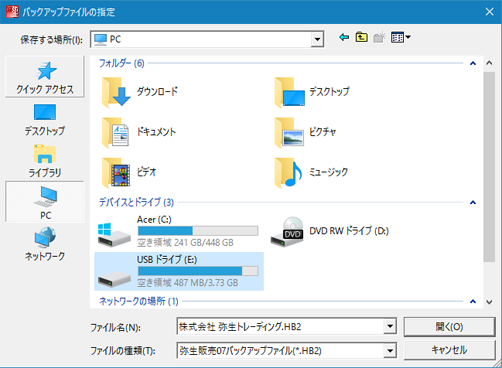Select the ビデオ folder
The image size is (502, 368).
click(x=129, y=172)
